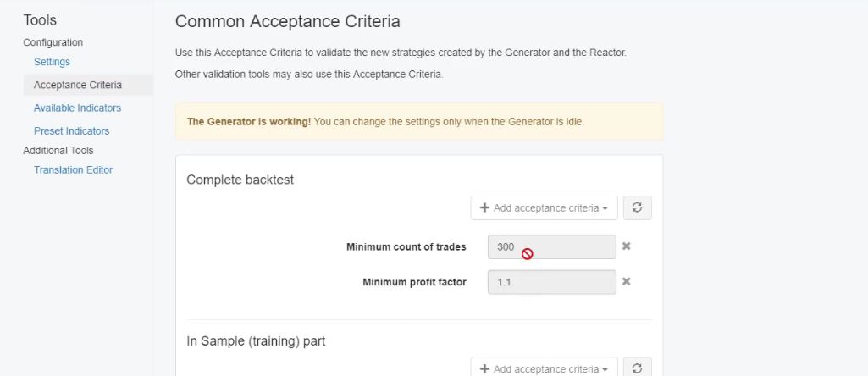Image resolution: width=868 pixels, height=376 pixels.
Task: Click the Generator is working warning banner
Action: 418,121
